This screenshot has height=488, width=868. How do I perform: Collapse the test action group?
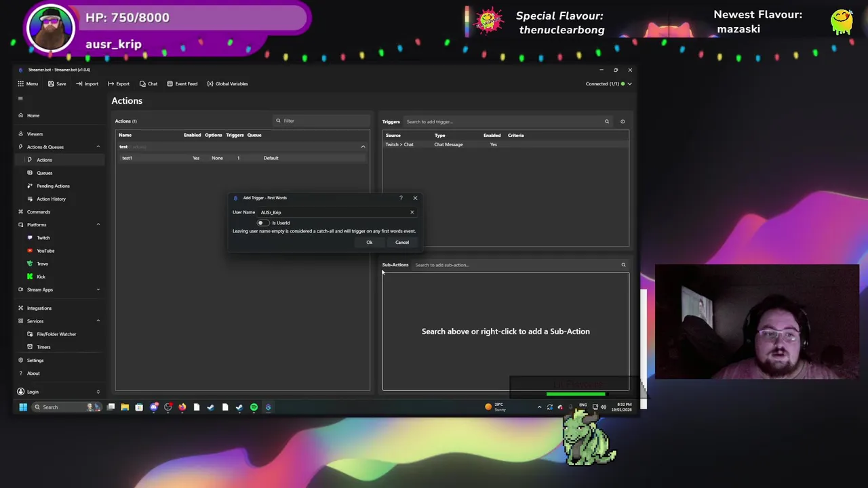pyautogui.click(x=363, y=146)
